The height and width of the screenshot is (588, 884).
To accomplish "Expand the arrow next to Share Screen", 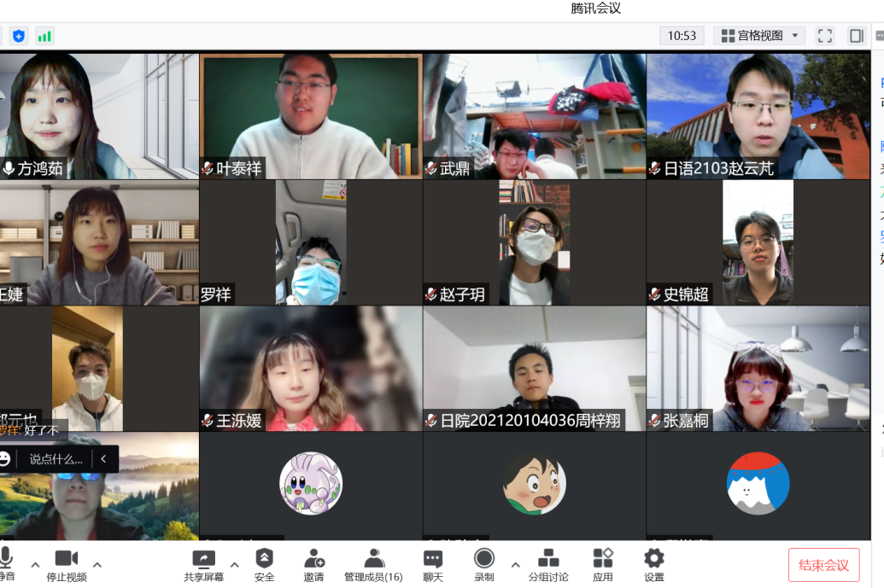I will [235, 564].
